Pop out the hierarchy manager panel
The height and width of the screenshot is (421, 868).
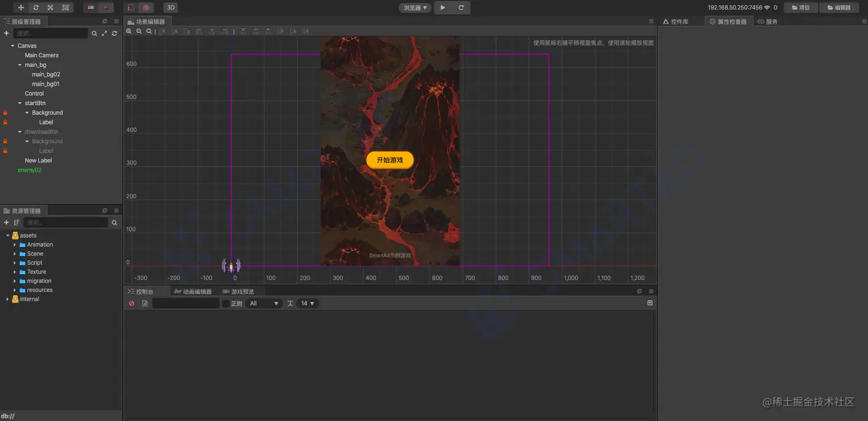click(x=104, y=21)
